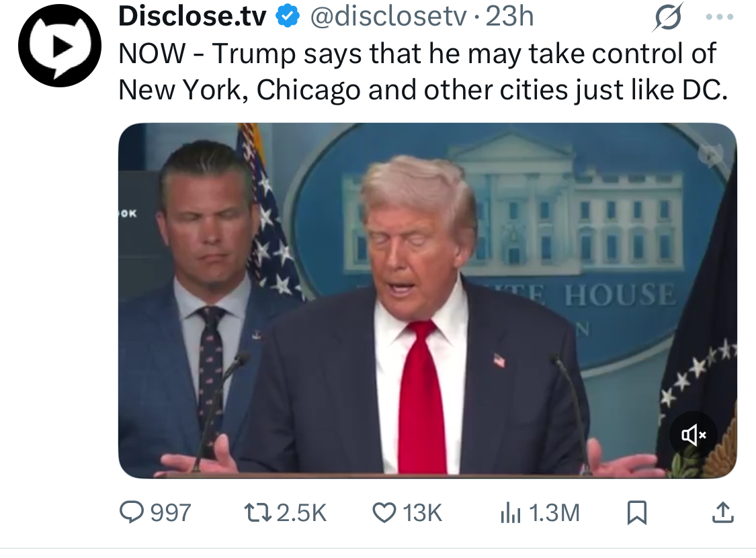Unmute the video with the speaker icon
Viewport: 756px width, 558px height.
[694, 435]
